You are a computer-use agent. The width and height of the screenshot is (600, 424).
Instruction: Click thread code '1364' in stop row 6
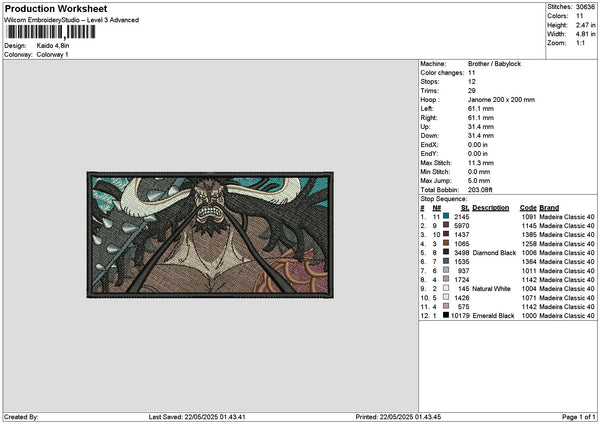click(x=529, y=262)
